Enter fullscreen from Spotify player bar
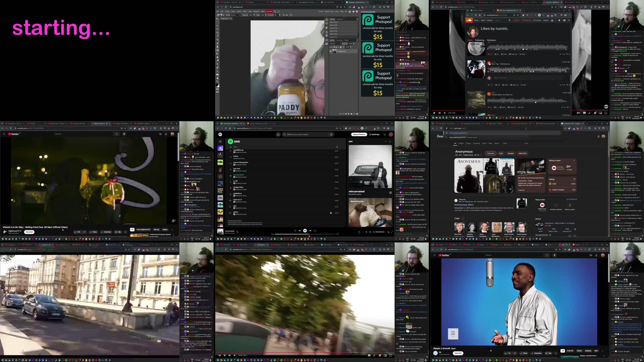644x362 pixels. click(x=392, y=232)
